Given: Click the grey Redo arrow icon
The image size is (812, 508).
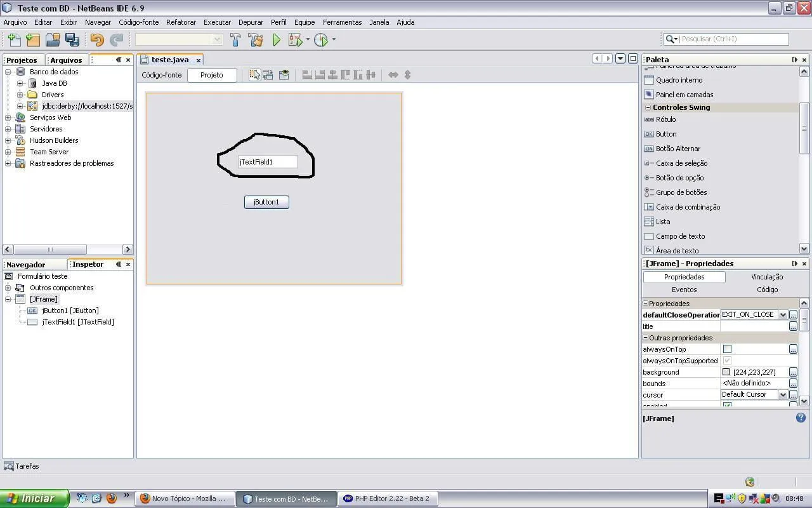Looking at the screenshot, I should (117, 40).
